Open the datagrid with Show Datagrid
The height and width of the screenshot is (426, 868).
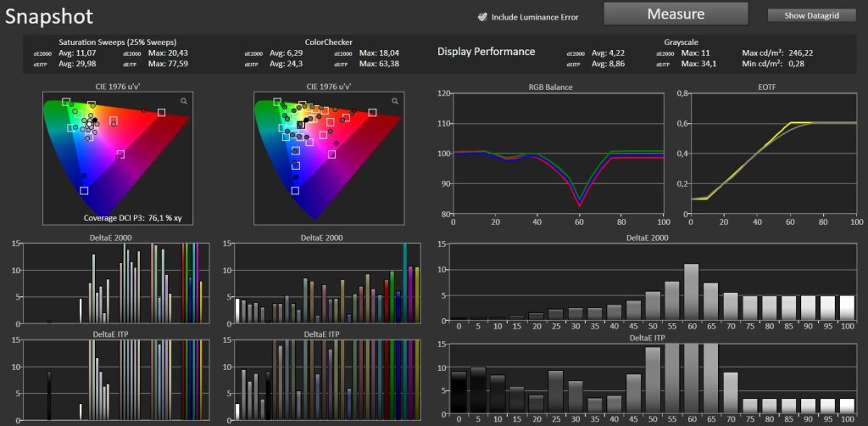811,15
